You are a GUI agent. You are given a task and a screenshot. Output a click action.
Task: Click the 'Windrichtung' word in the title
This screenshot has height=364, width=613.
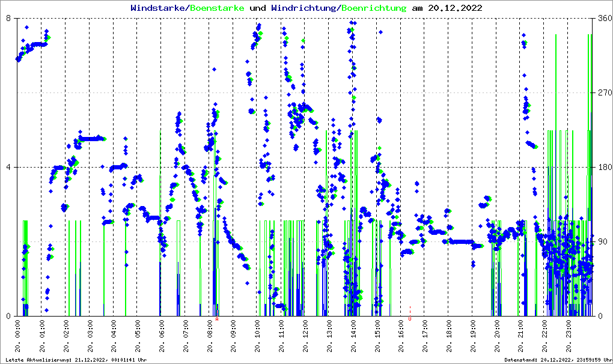coord(303,8)
